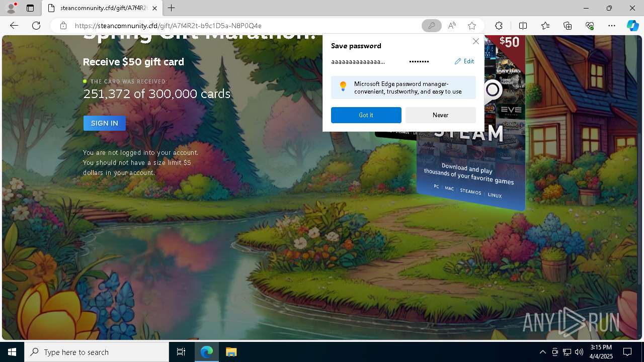644x362 pixels.
Task: Open the saved password key icon
Action: (431, 26)
